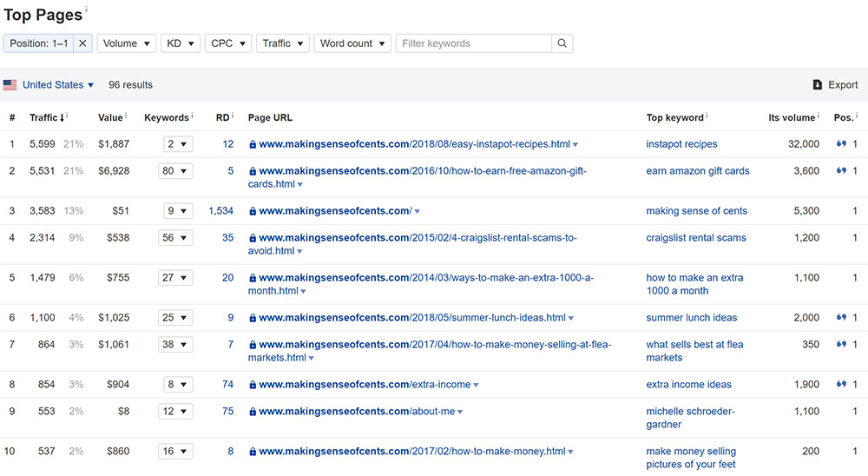
Task: Click SERP features icon for flea markets row
Action: [841, 344]
